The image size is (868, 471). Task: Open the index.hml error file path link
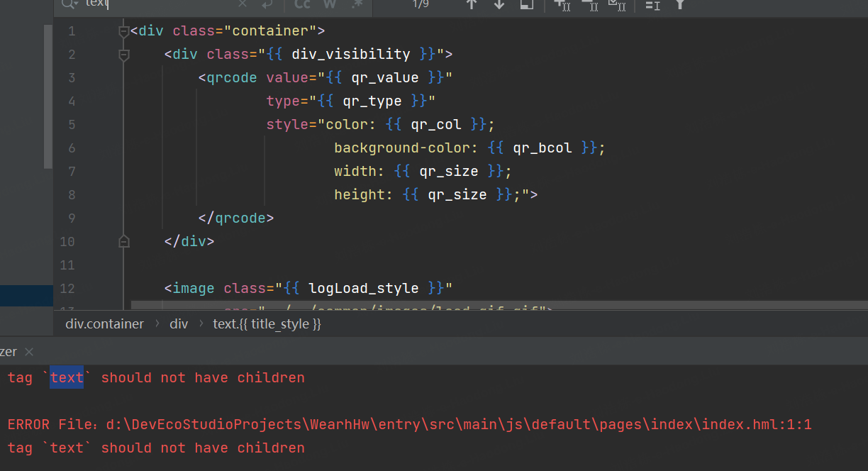pyautogui.click(x=459, y=425)
